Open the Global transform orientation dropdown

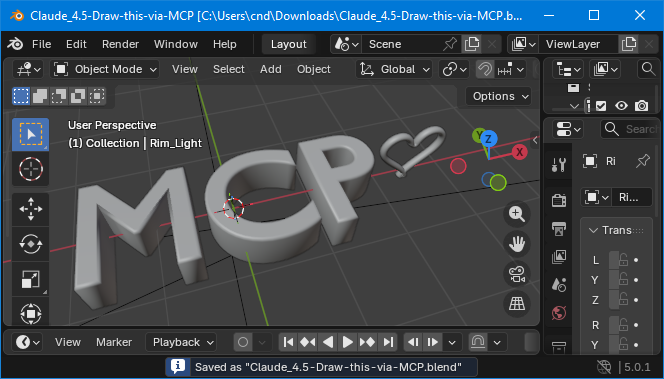point(394,69)
